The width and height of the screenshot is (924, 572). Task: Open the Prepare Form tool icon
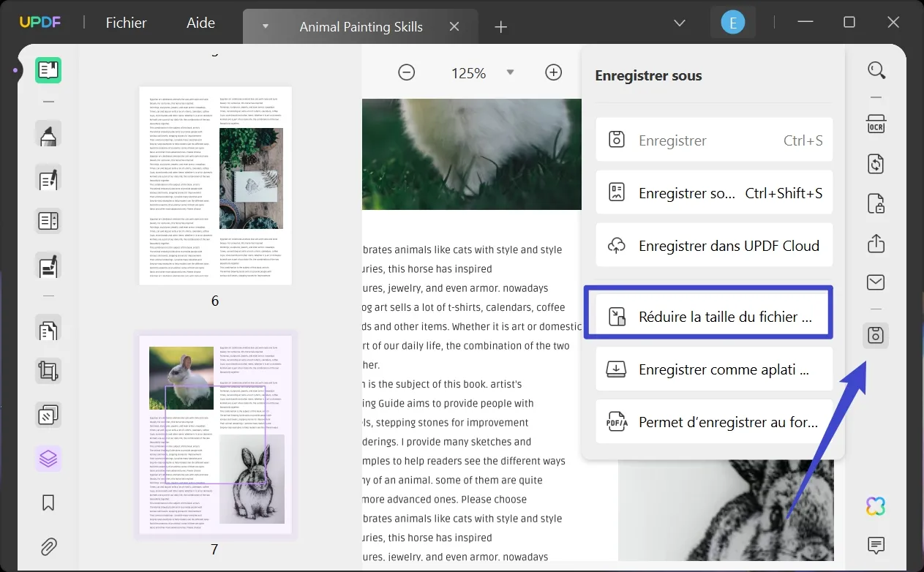48,221
